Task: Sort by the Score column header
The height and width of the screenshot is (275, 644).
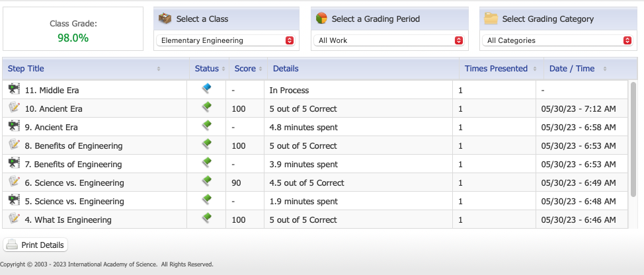Action: [245, 69]
